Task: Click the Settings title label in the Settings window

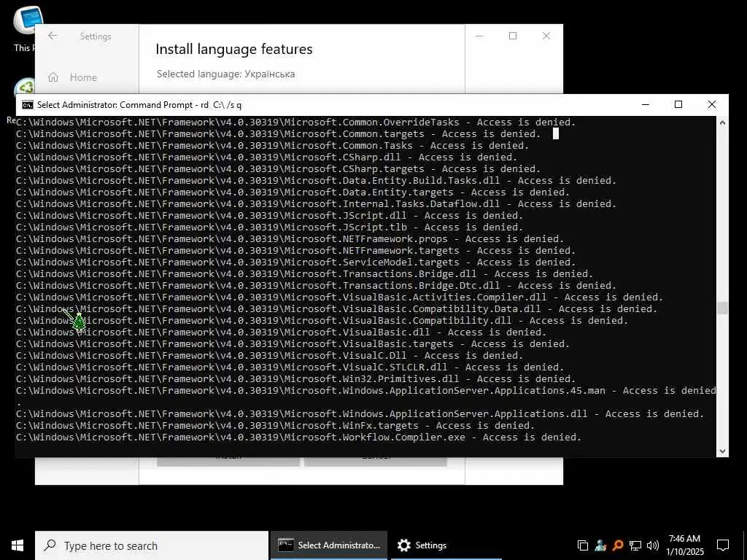Action: point(96,36)
